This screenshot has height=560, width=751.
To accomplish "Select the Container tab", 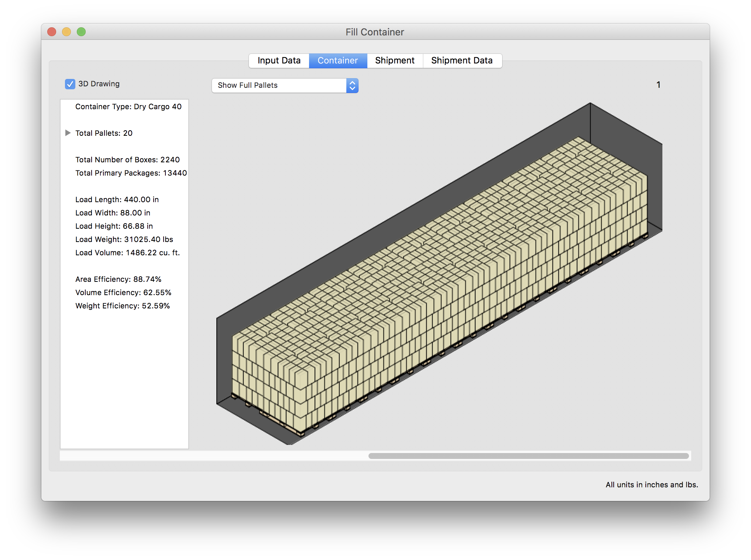I will [x=337, y=61].
